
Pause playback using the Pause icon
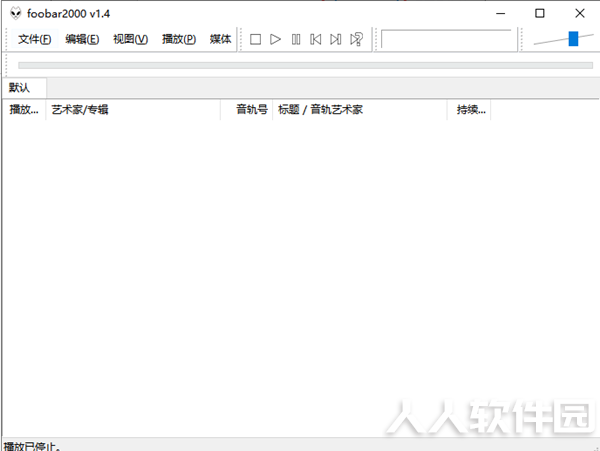296,39
